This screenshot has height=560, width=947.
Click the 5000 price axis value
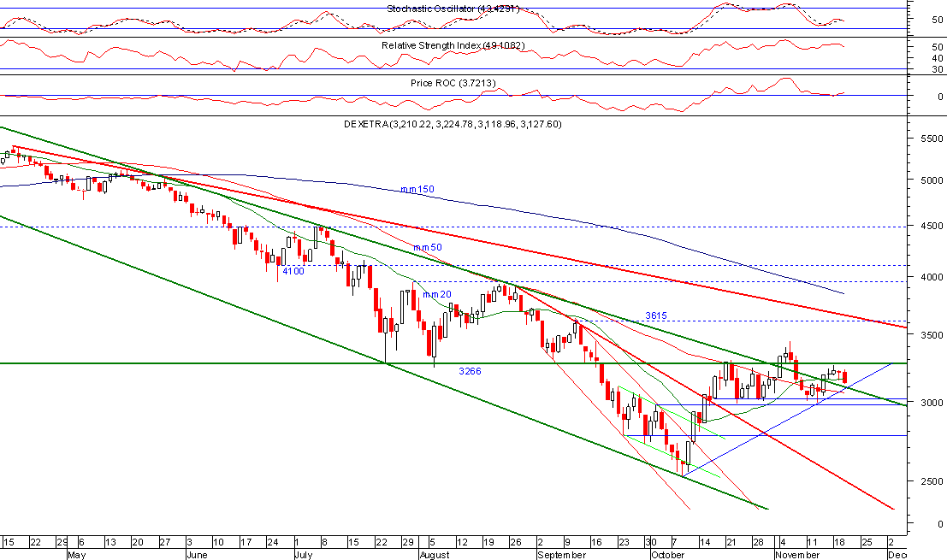coord(932,180)
